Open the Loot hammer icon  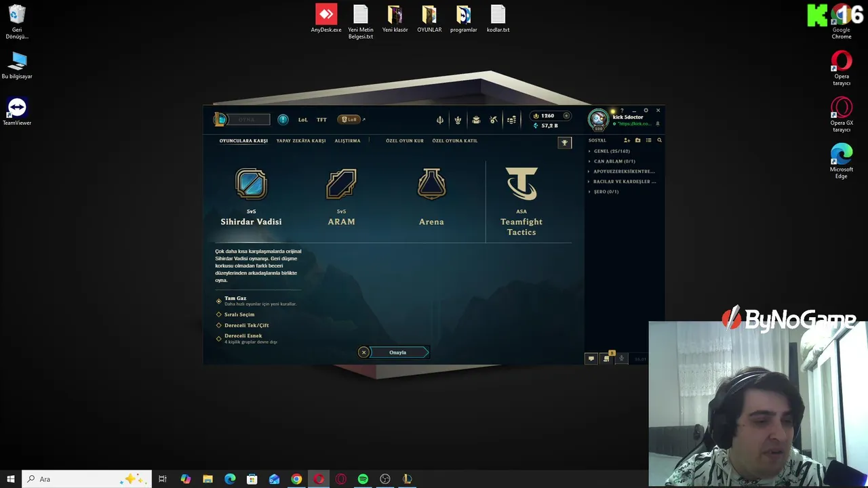coord(493,120)
